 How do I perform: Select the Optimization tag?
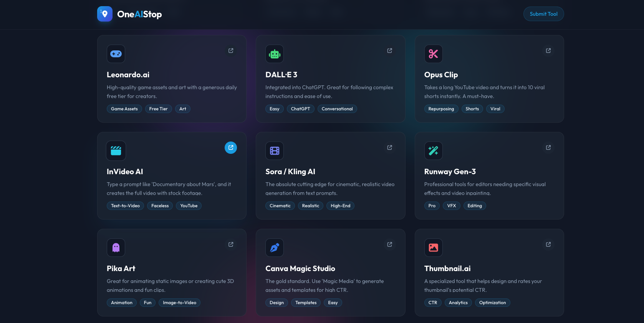tap(493, 303)
